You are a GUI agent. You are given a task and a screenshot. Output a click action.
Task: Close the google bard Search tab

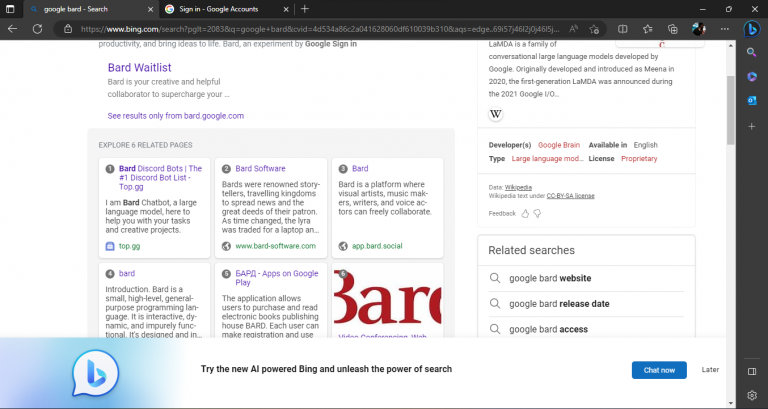pyautogui.click(x=150, y=9)
